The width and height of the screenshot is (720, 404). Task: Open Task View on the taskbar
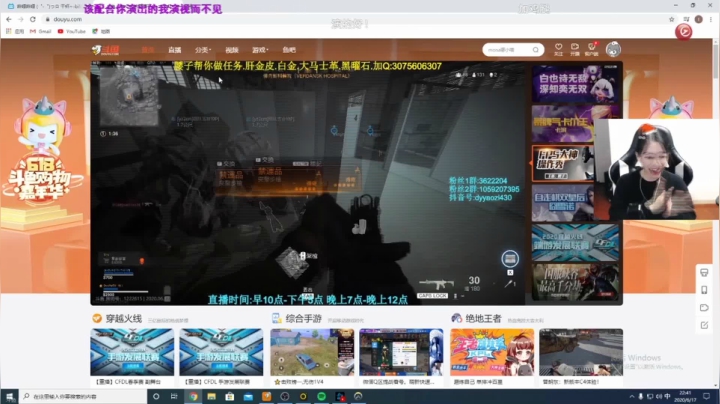click(174, 396)
